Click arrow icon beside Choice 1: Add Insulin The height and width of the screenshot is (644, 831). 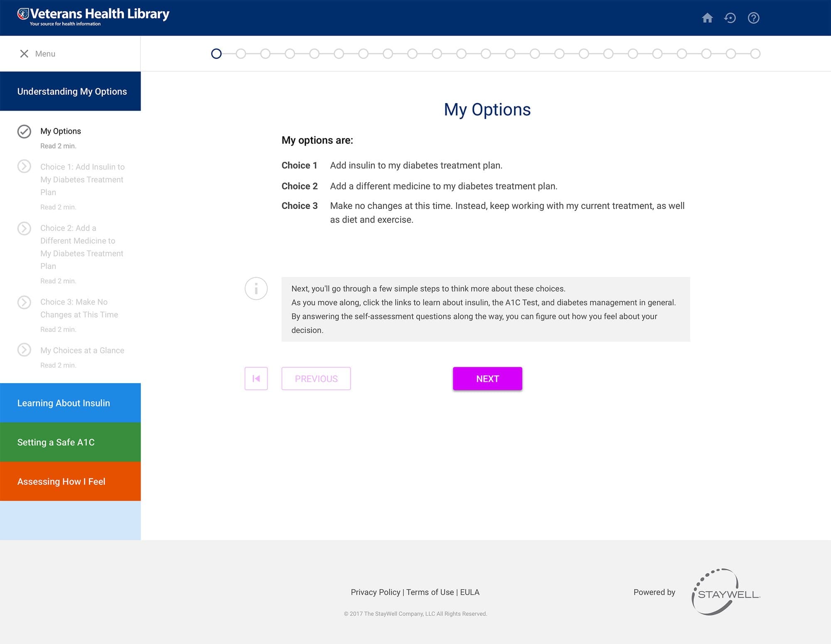pyautogui.click(x=24, y=166)
